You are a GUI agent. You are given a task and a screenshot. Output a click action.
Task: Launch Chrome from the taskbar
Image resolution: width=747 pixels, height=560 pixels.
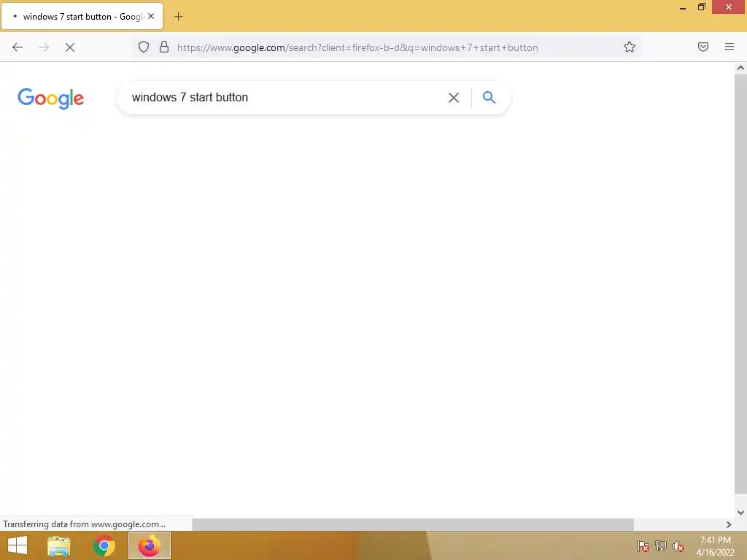(x=104, y=545)
